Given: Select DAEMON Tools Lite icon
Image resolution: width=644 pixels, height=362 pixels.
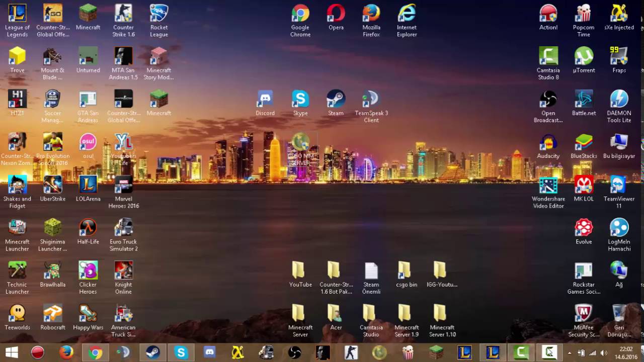Looking at the screenshot, I should [x=619, y=106].
